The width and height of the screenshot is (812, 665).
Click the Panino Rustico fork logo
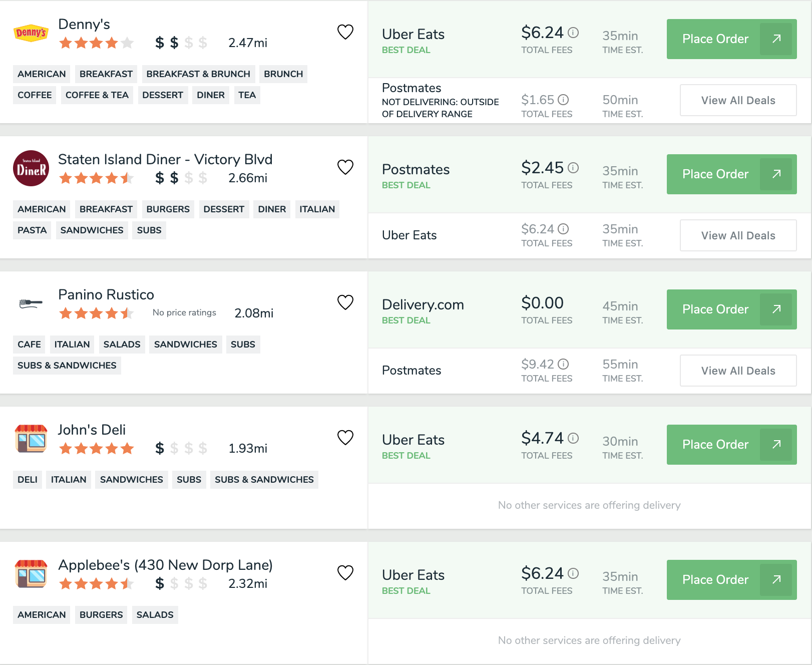(31, 303)
